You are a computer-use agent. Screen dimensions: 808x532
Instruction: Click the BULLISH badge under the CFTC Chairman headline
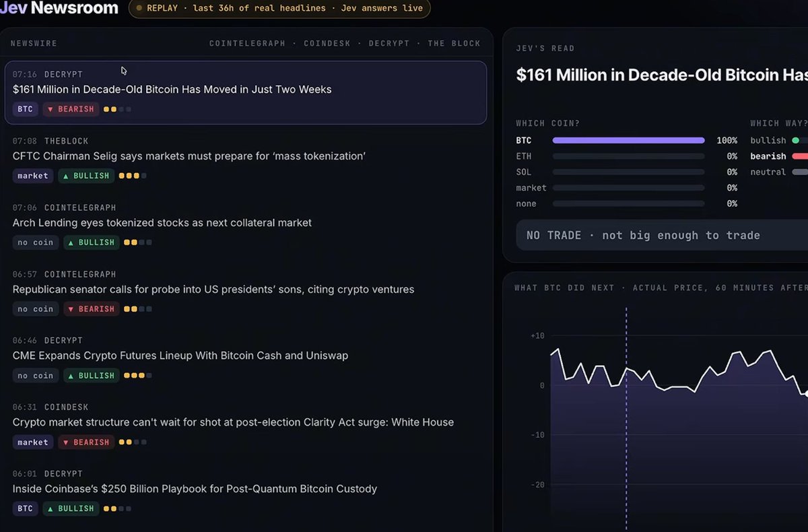(86, 176)
